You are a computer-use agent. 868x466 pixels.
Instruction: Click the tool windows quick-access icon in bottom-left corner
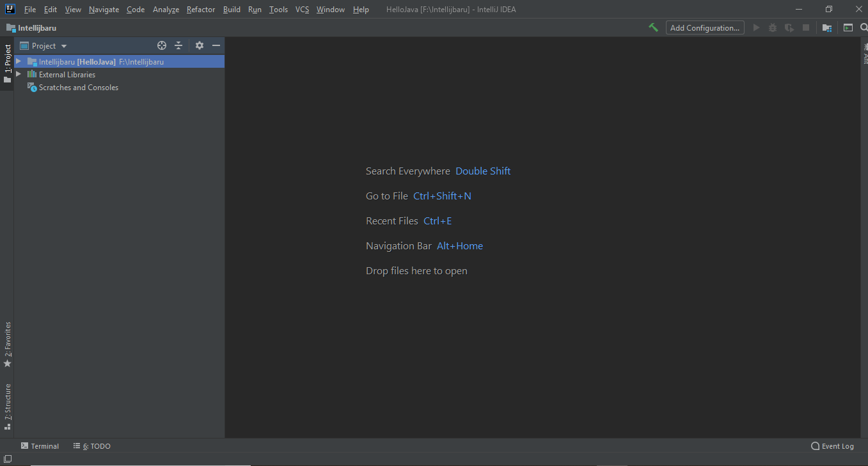7,459
